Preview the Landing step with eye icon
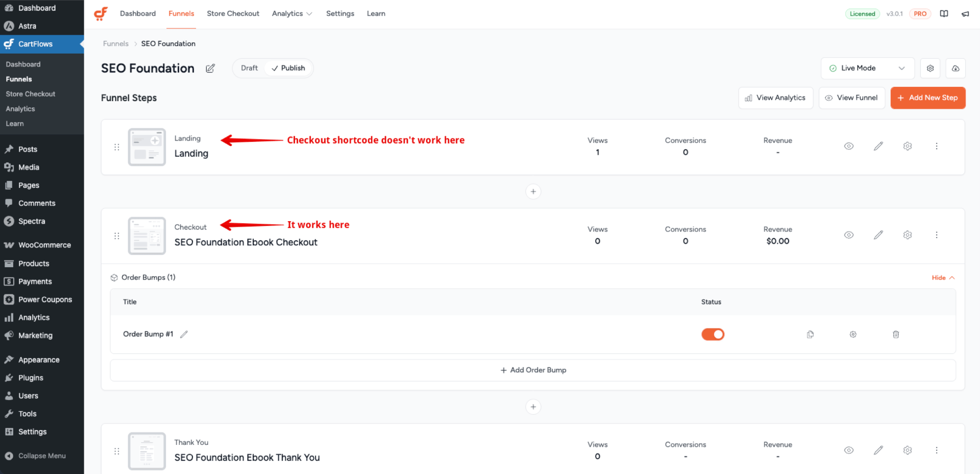This screenshot has width=980, height=474. [x=849, y=146]
